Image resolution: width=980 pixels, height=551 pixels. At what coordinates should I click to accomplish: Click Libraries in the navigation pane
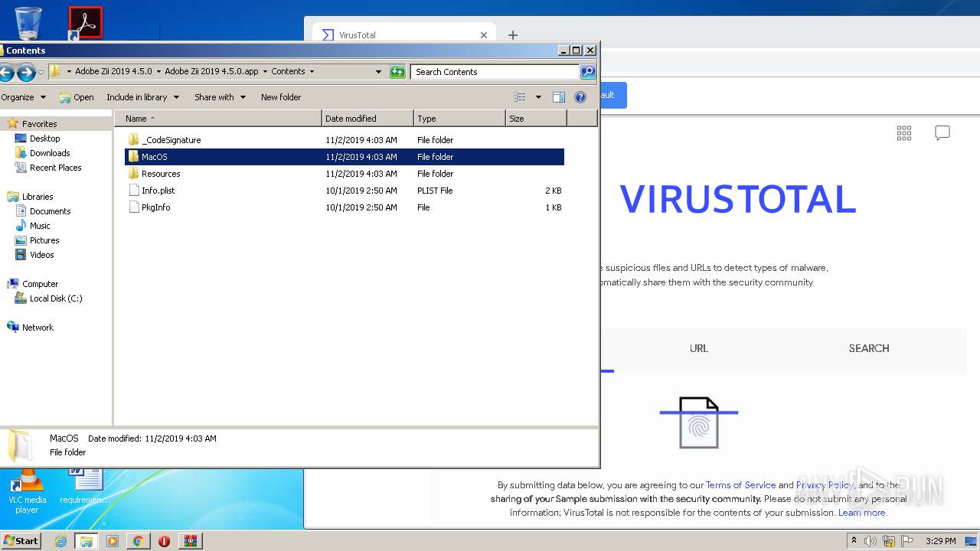tap(38, 197)
